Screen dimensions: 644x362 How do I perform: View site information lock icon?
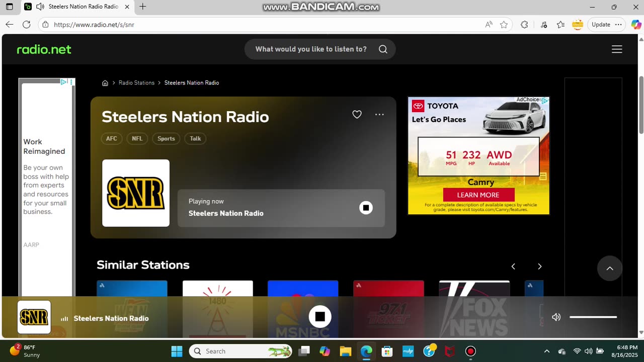(45, 25)
